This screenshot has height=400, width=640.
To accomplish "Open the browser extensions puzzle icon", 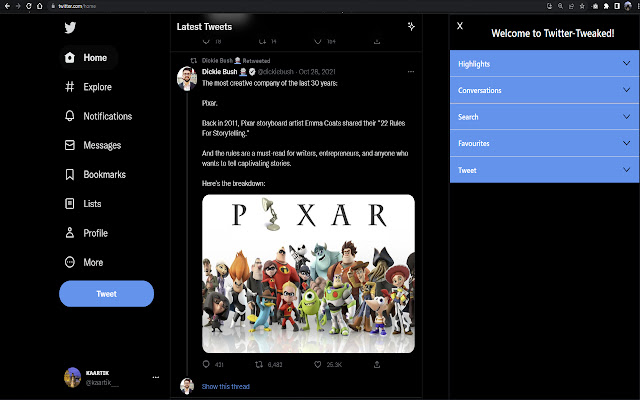I will (x=606, y=6).
